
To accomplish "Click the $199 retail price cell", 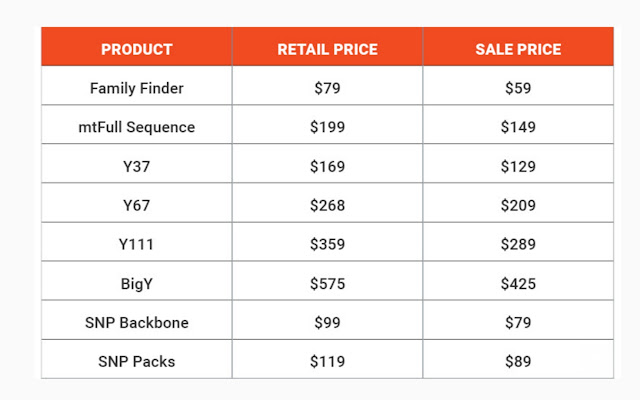I will [327, 127].
